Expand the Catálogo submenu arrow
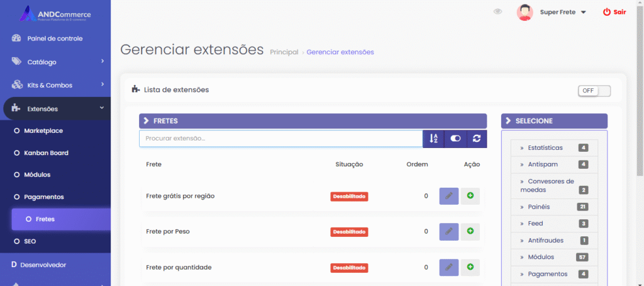This screenshot has width=644, height=286. [x=103, y=61]
